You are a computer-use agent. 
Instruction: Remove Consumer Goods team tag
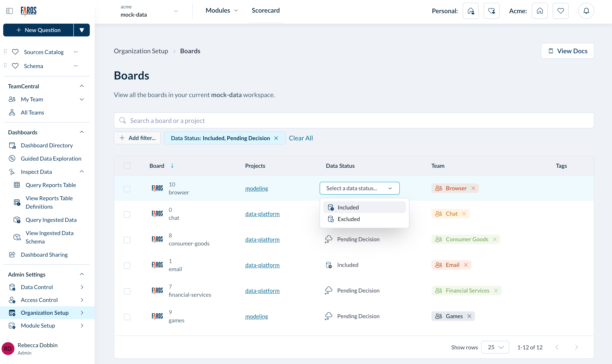pos(495,239)
